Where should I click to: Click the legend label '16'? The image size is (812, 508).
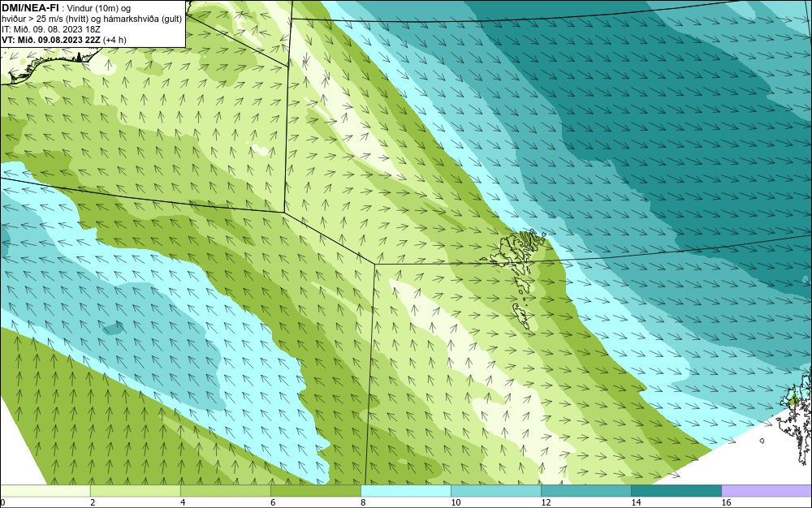coord(726,503)
